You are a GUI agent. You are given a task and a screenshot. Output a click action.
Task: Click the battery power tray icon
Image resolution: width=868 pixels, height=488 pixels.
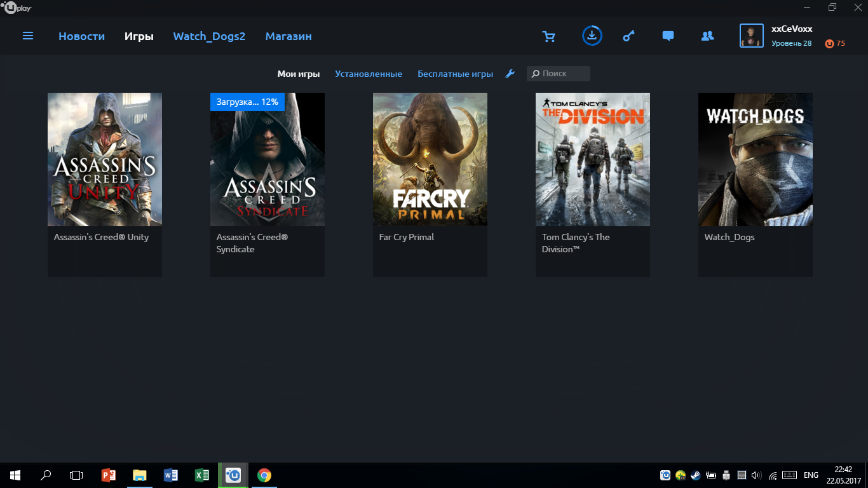[x=711, y=475]
